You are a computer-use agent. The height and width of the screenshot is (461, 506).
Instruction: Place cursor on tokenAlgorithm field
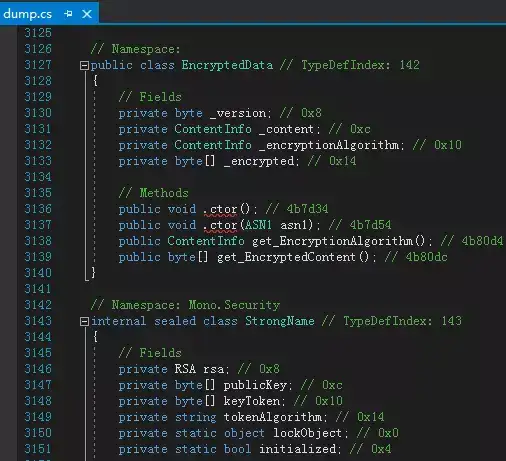click(273, 417)
